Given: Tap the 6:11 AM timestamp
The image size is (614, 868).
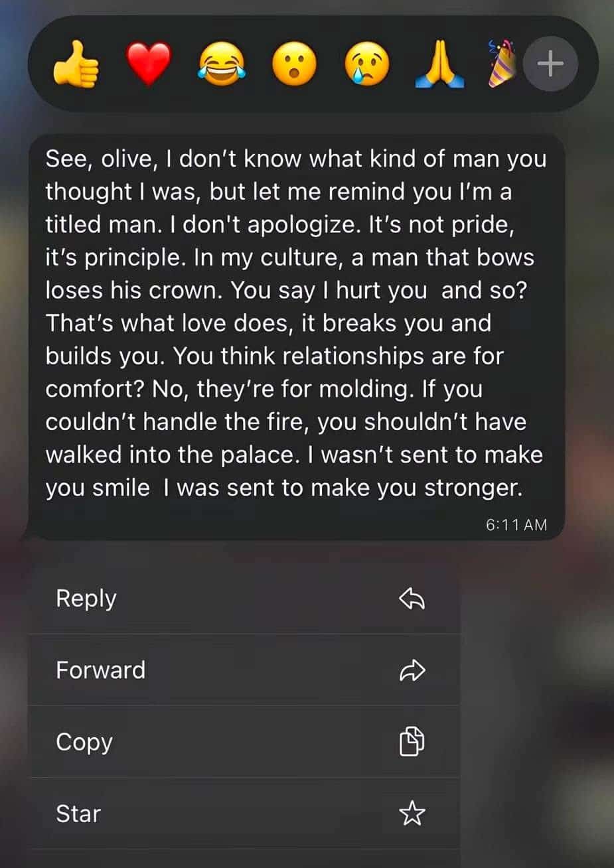Looking at the screenshot, I should tap(516, 524).
